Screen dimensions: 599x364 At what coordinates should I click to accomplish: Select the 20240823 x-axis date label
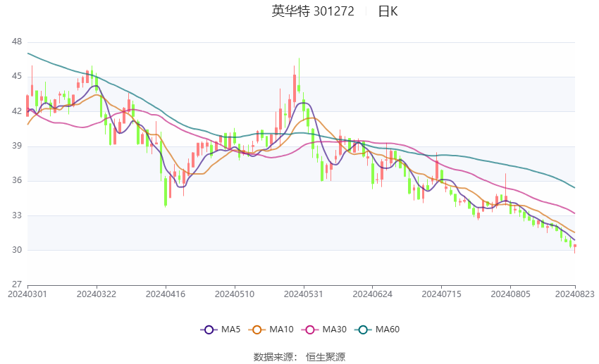[x=575, y=294]
